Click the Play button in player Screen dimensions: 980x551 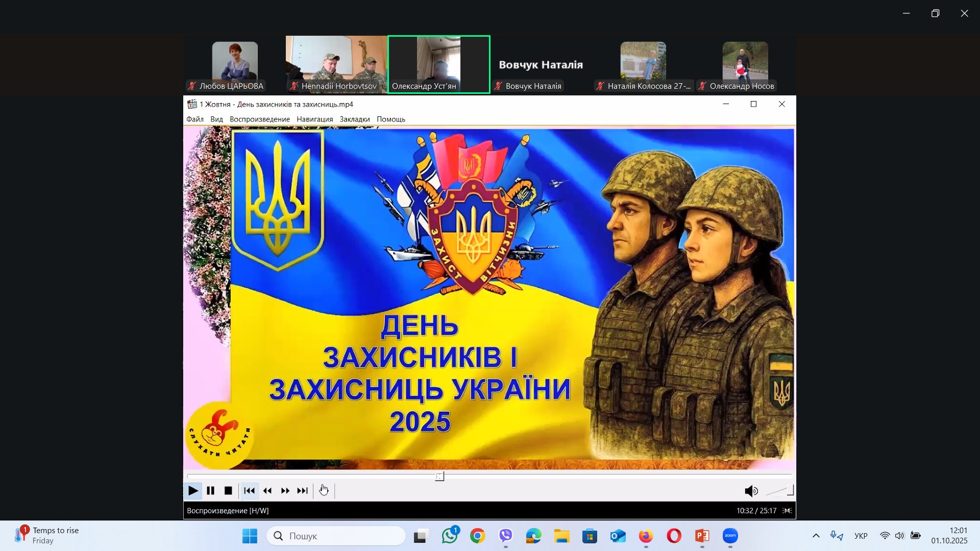193,491
